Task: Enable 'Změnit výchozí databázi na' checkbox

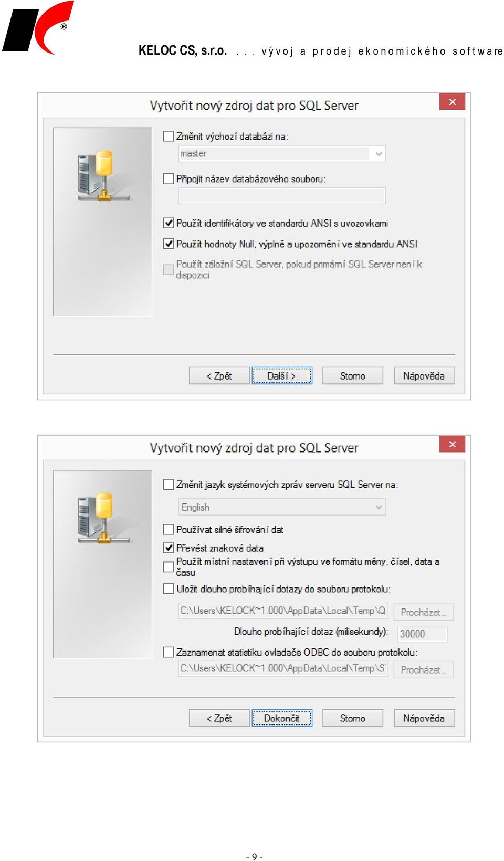Action: pos(169,136)
